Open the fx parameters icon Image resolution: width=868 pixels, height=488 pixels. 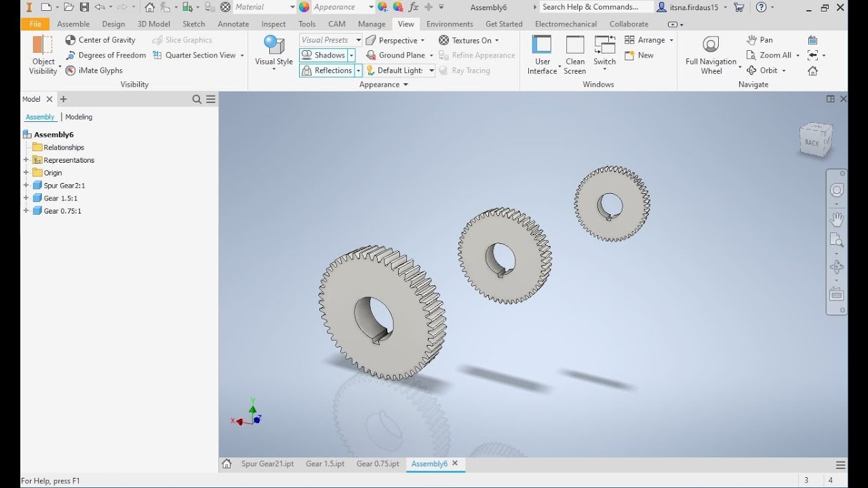pos(413,7)
